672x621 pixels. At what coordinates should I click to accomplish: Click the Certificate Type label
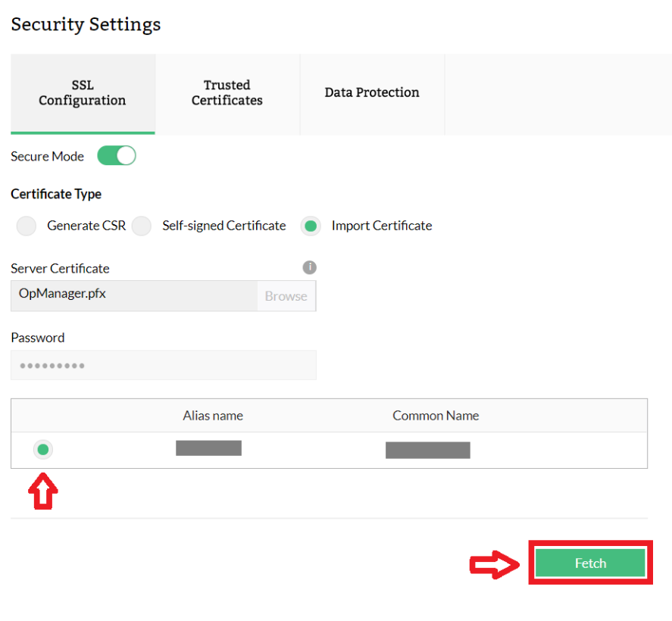coord(55,194)
